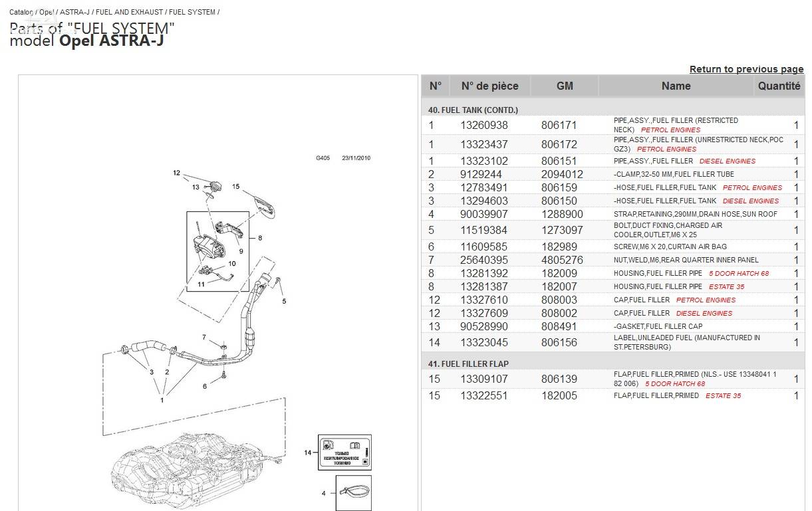Click the NUT,WELD,M6,REAR QUARTER INNER PANEL name
The image size is (812, 511).
686,260
